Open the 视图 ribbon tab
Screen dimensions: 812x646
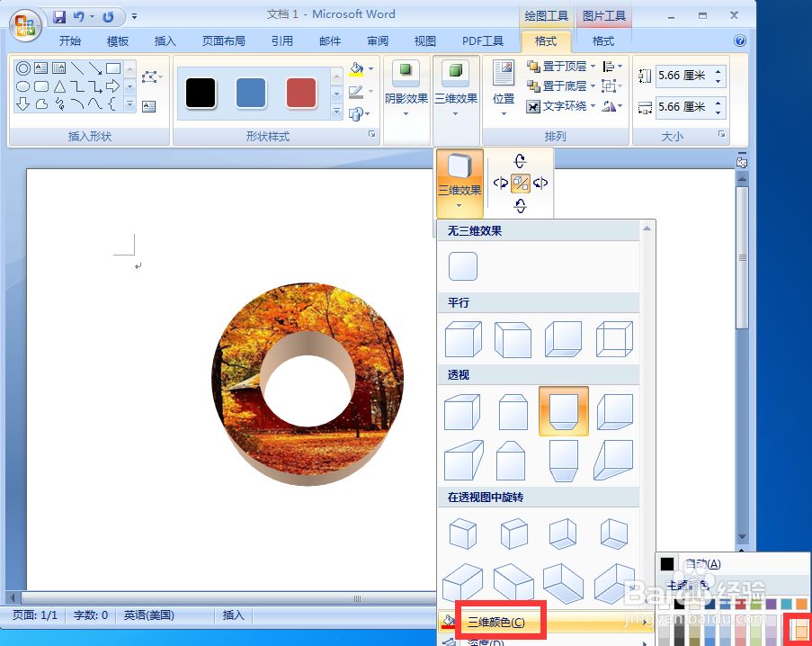pos(425,40)
